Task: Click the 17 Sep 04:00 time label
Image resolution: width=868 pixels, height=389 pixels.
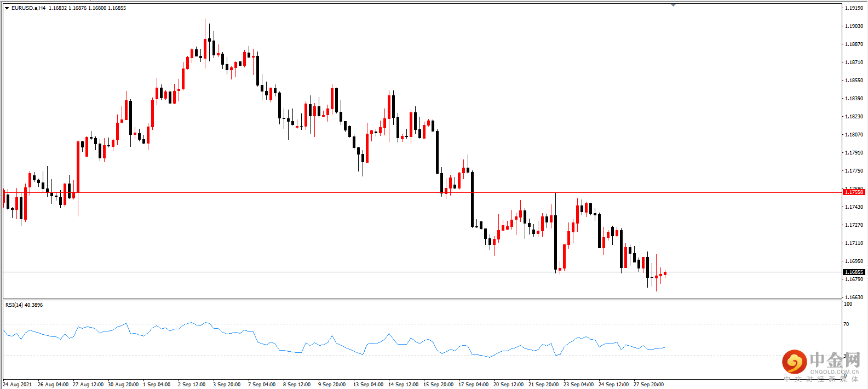Action: [x=474, y=385]
